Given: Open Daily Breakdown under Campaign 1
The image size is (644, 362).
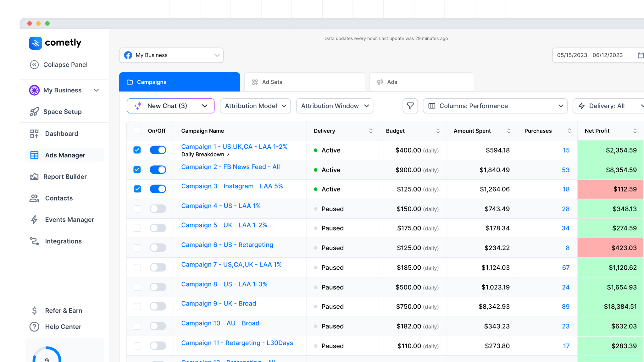Looking at the screenshot, I should 205,154.
